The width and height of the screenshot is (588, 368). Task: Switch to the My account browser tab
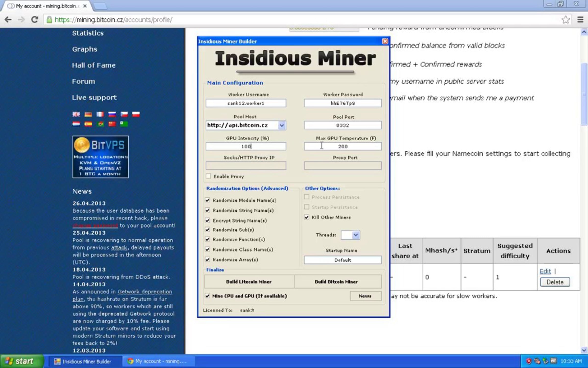point(47,6)
